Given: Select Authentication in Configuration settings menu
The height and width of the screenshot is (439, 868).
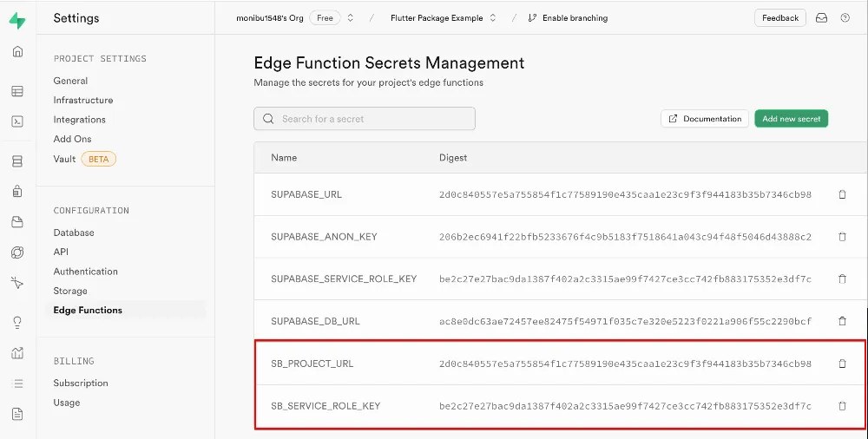Looking at the screenshot, I should (85, 272).
